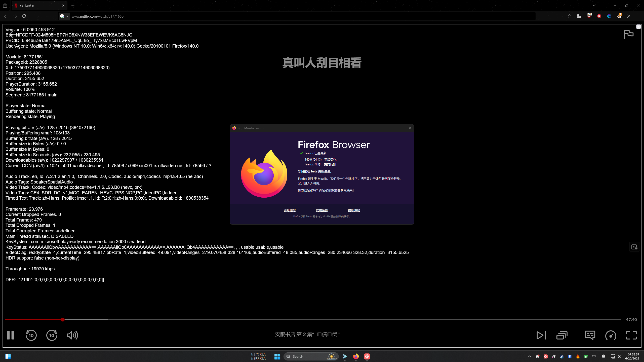This screenshot has height=362, width=644.
Task: Expand the list-all-tabs chevron
Action: tap(594, 6)
